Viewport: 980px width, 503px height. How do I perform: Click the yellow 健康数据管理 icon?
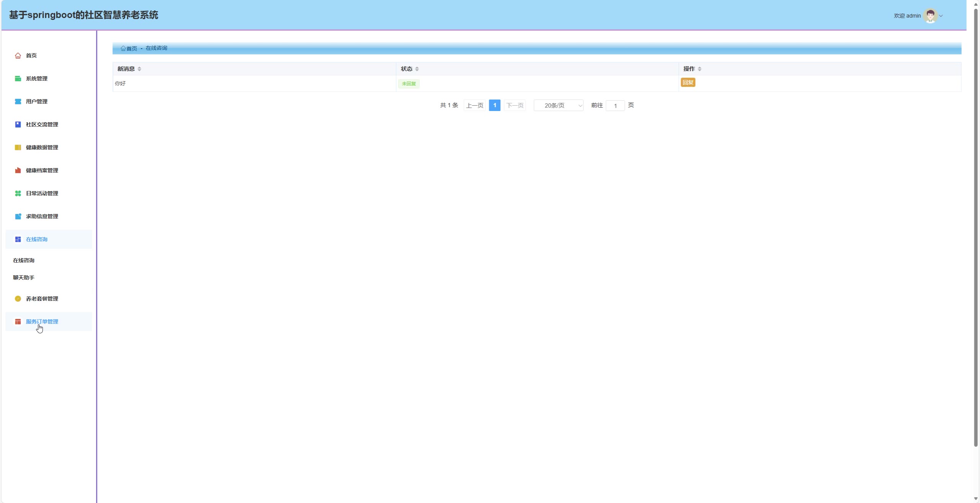tap(18, 147)
